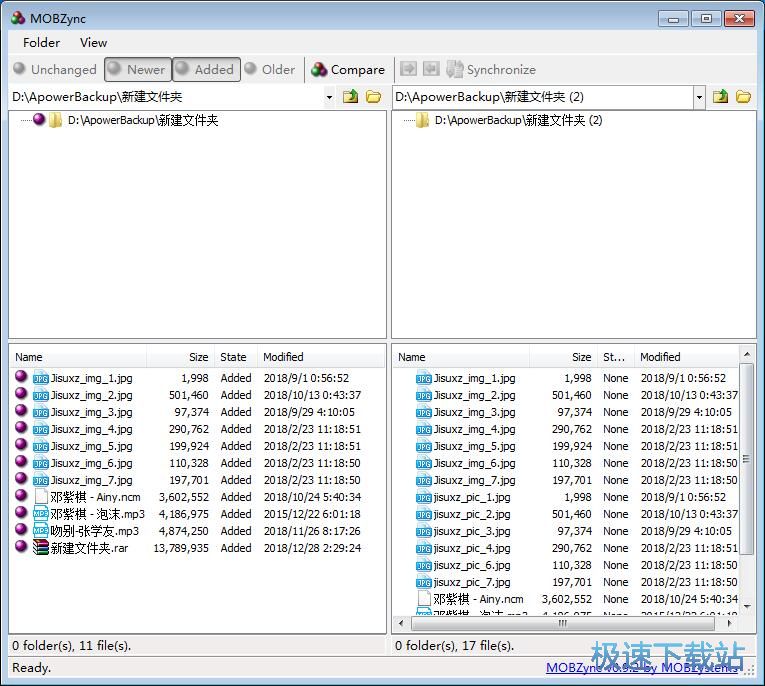The image size is (765, 686).
Task: Sort right list by Modified column
Action: 686,357
